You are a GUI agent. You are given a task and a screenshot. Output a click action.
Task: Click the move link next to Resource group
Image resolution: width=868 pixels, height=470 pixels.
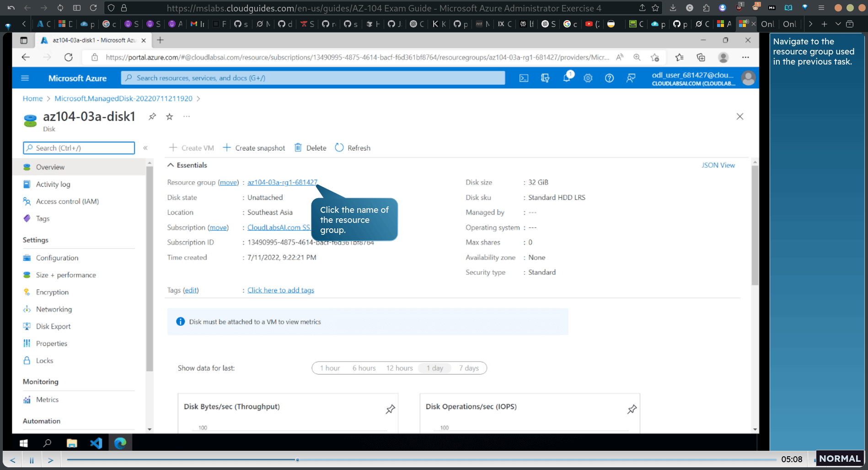(228, 182)
